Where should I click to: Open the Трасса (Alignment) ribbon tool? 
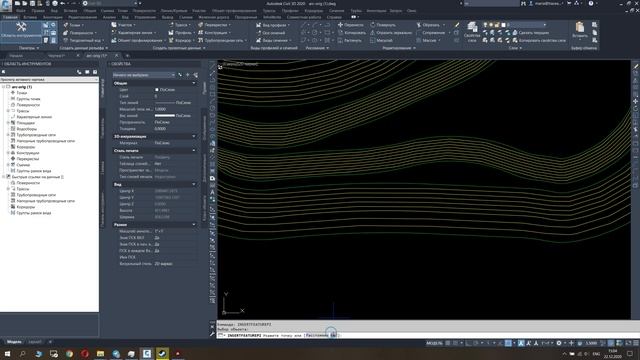180,25
